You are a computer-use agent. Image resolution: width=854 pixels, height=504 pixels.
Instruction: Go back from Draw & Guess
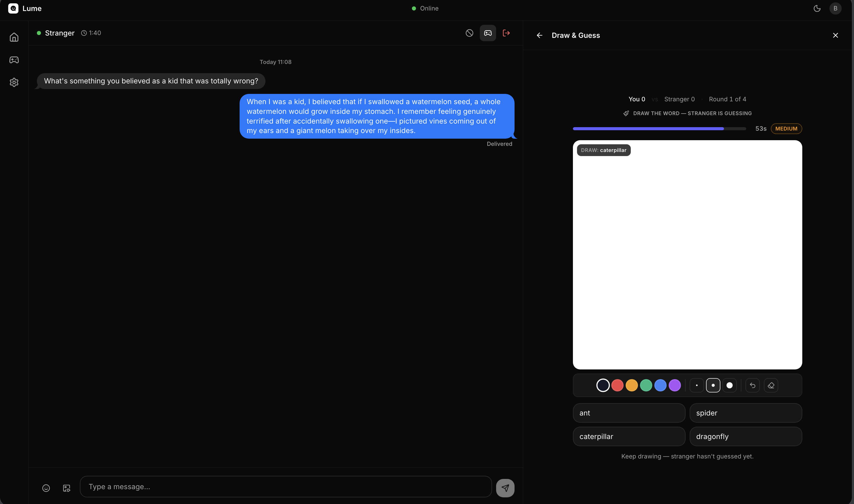coord(539,35)
